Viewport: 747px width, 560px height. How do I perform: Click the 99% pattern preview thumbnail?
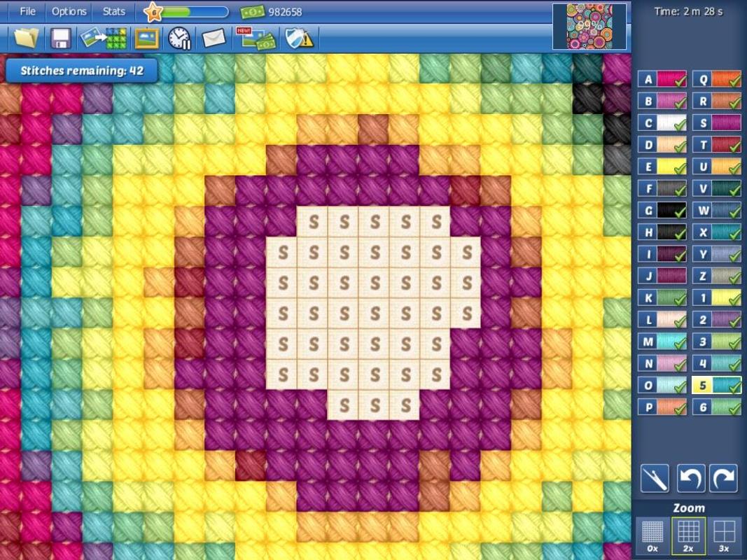(589, 27)
